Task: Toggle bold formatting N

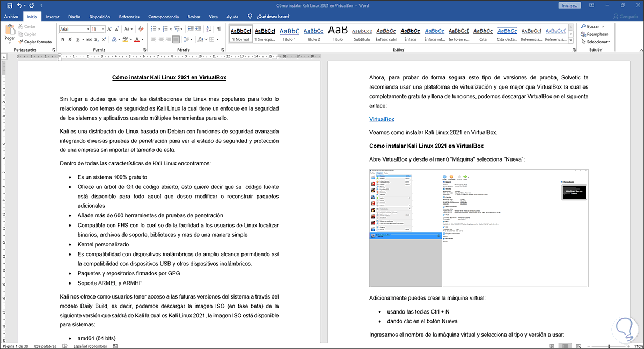Action: pos(63,40)
